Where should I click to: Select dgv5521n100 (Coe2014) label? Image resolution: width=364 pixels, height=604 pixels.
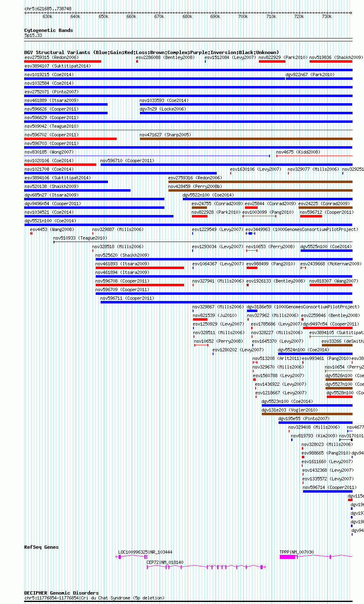pos(50,221)
